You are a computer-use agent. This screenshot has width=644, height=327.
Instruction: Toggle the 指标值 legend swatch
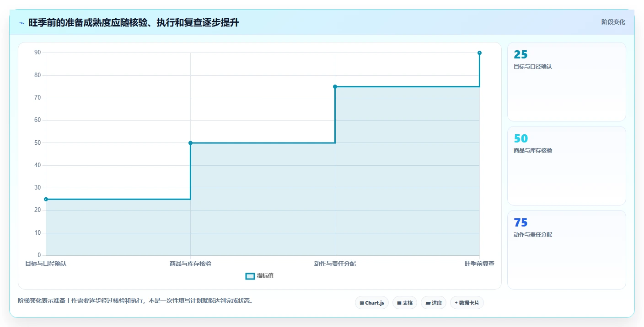[250, 276]
